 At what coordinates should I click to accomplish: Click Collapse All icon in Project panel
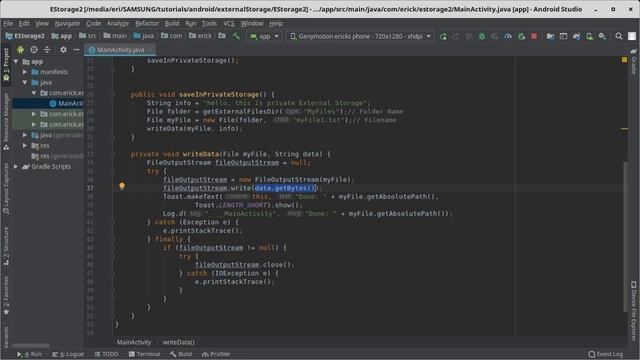pyautogui.click(x=47, y=50)
